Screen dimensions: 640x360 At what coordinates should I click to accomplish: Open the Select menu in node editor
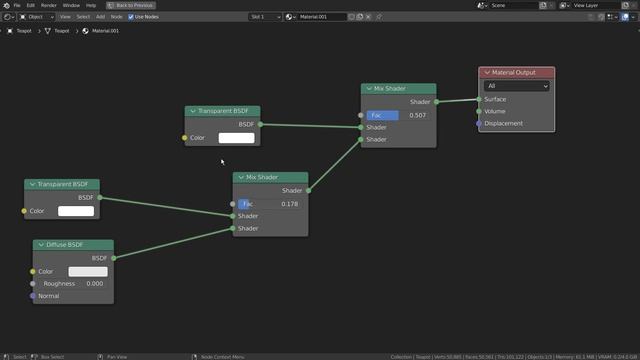pyautogui.click(x=83, y=17)
